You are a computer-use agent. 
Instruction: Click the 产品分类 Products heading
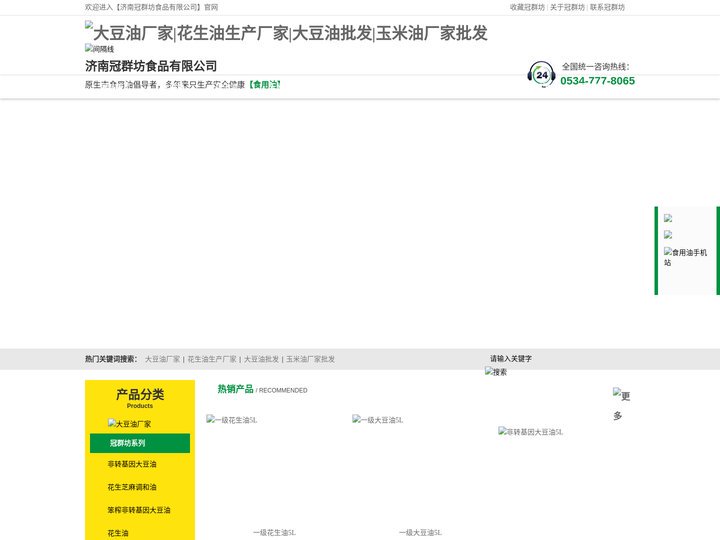pyautogui.click(x=140, y=398)
